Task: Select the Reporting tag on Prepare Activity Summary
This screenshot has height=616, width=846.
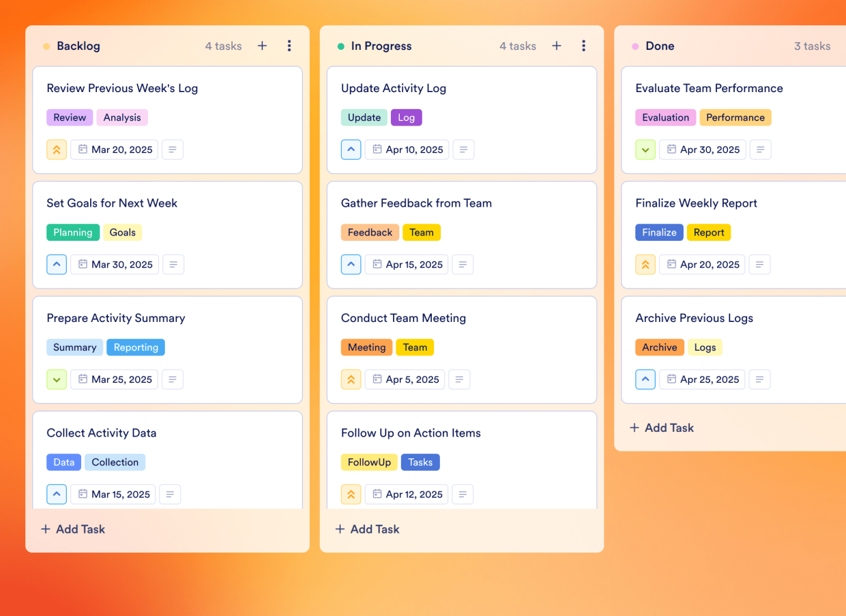Action: 136,347
